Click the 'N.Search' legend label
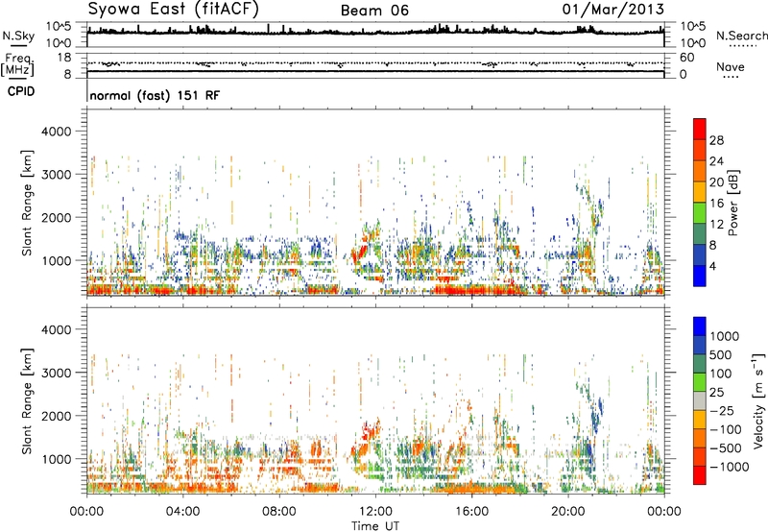The height and width of the screenshot is (532, 768). 742,36
